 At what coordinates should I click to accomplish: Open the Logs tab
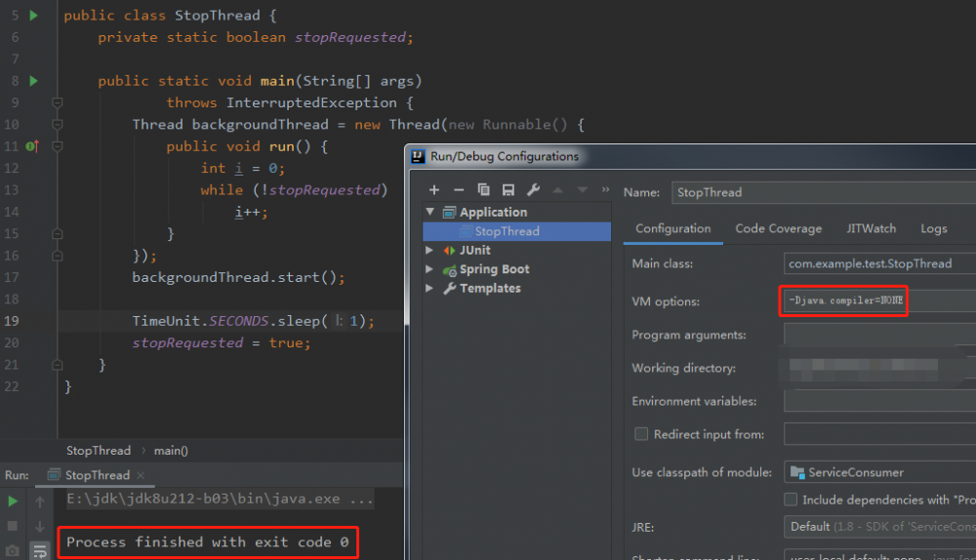[x=934, y=228]
